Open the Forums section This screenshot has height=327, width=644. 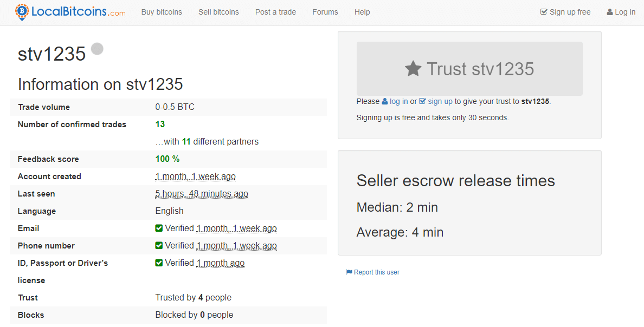coord(325,12)
